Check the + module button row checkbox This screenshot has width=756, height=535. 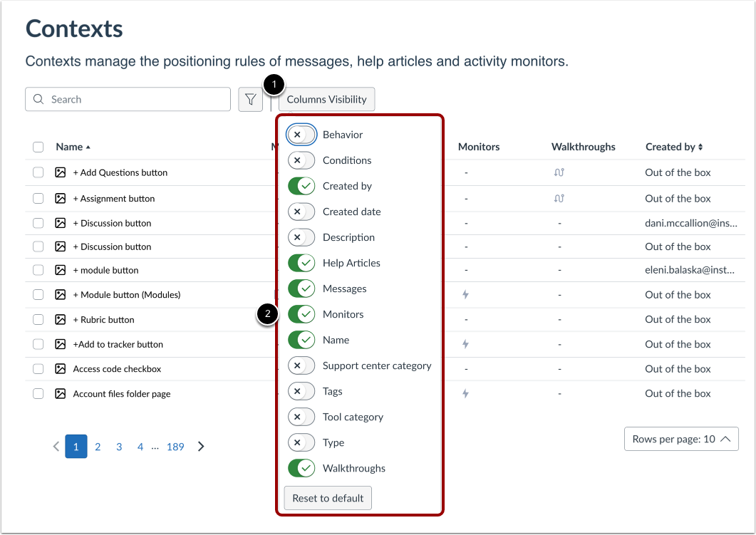38,271
